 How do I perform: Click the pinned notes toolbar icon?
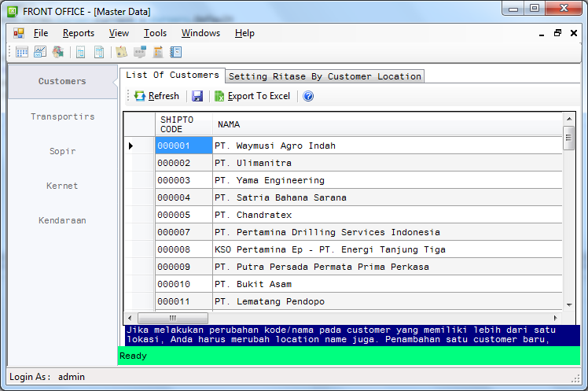122,52
